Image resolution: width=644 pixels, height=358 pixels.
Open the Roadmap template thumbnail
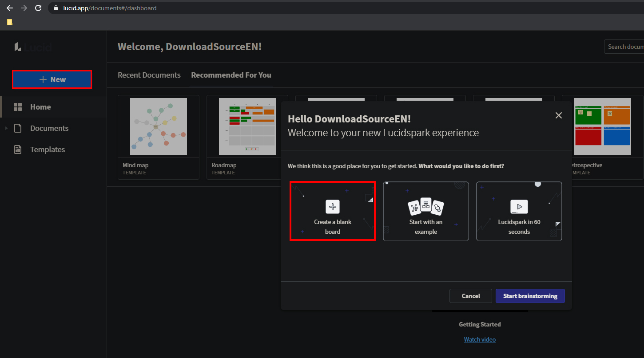click(247, 126)
